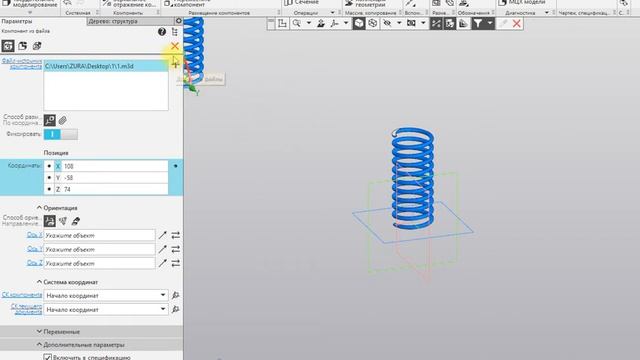Click the orientation icon in view toolbar
Image resolution: width=640 pixels, height=360 pixels.
pos(321,24)
